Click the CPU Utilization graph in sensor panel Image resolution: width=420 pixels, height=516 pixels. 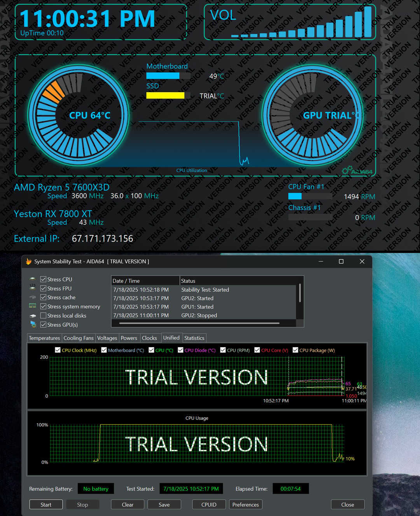(x=194, y=144)
